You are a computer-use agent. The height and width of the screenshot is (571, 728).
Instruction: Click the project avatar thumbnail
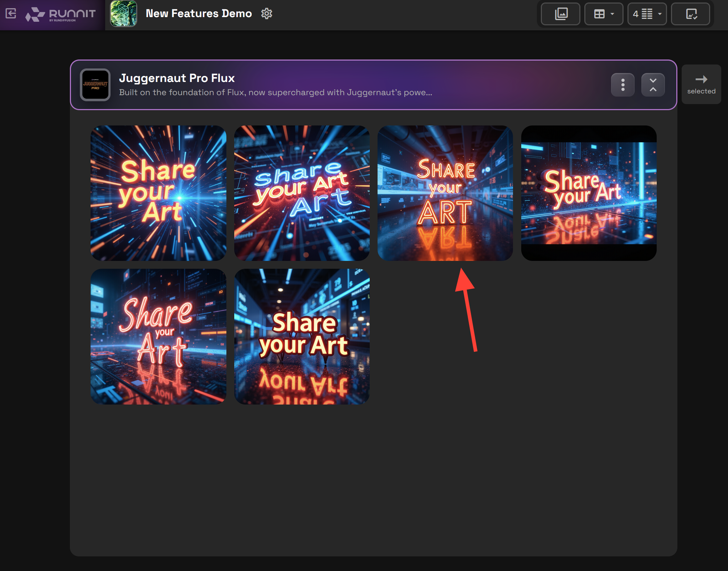click(x=123, y=14)
